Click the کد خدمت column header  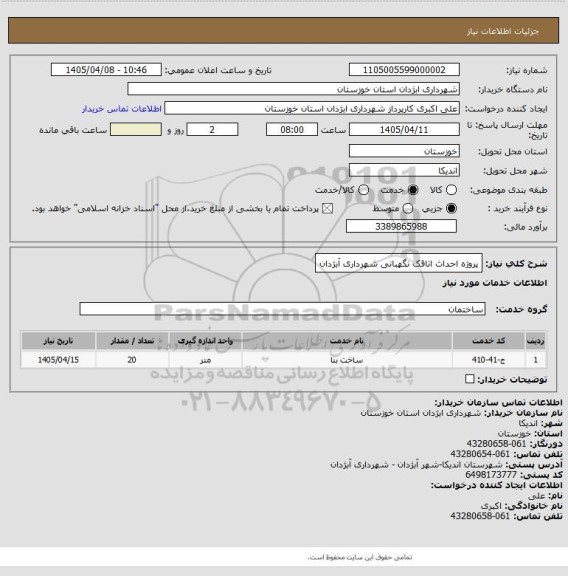(488, 341)
